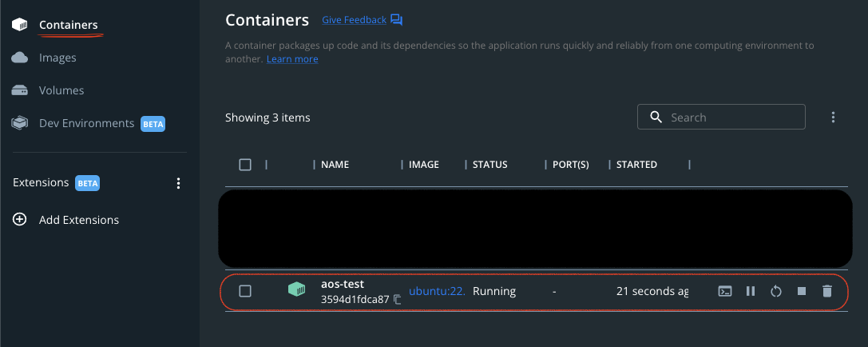
Task: Sort containers by STARTED column
Action: (x=636, y=165)
